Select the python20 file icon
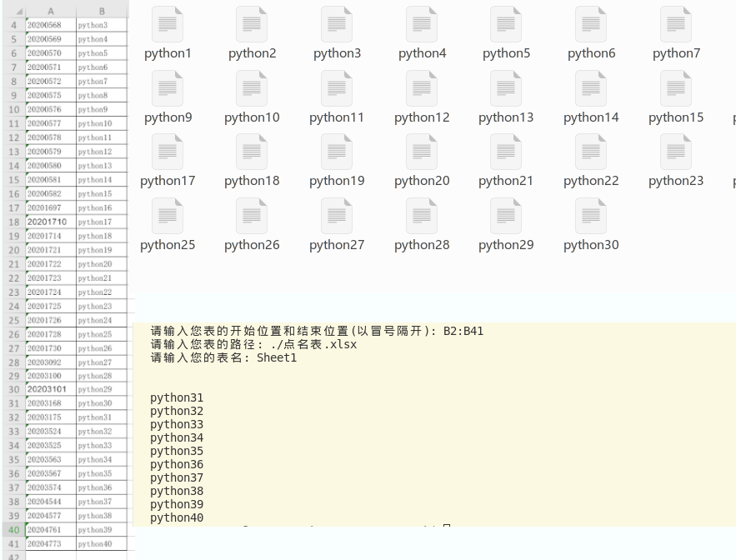 tap(422, 152)
